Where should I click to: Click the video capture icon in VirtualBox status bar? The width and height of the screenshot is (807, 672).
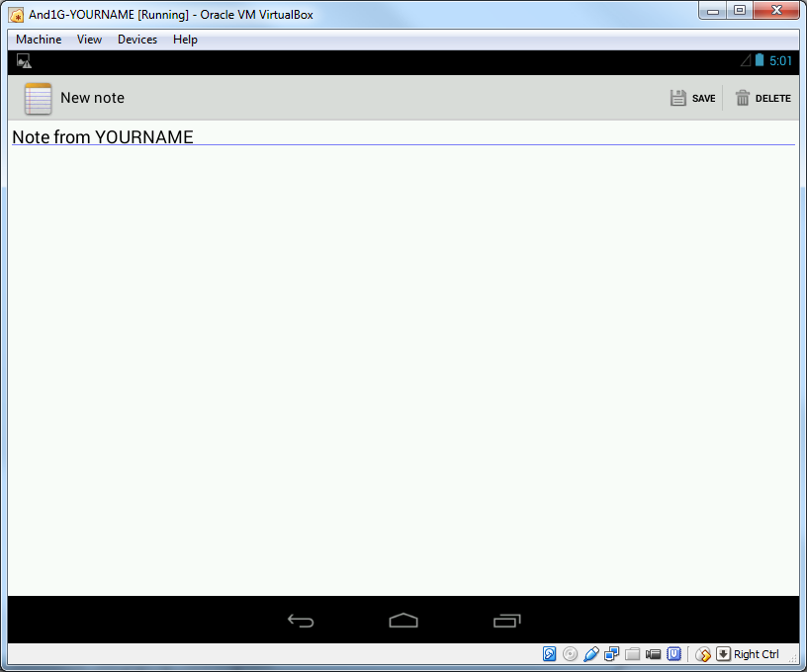click(653, 654)
